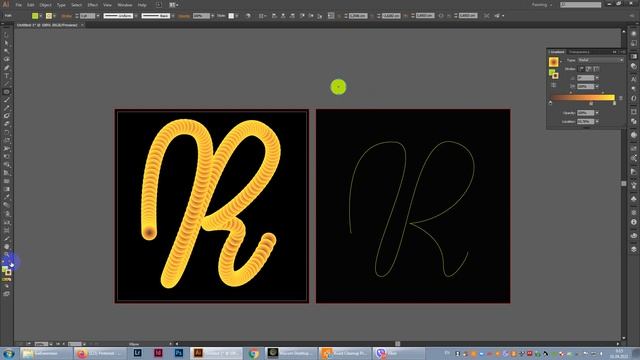Viewport: 640px width, 360px height.
Task: Open the Info panel icon in right dock
Action: 633,222
